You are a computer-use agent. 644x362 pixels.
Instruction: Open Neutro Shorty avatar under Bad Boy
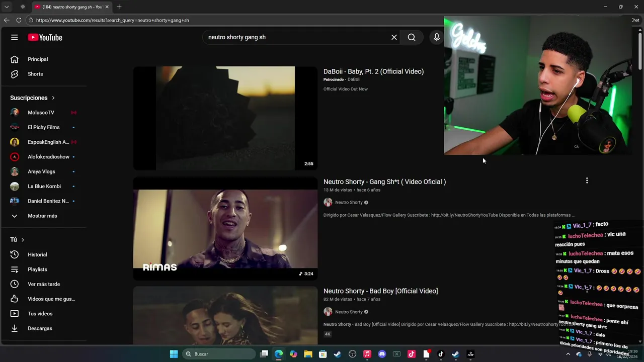[x=328, y=312]
